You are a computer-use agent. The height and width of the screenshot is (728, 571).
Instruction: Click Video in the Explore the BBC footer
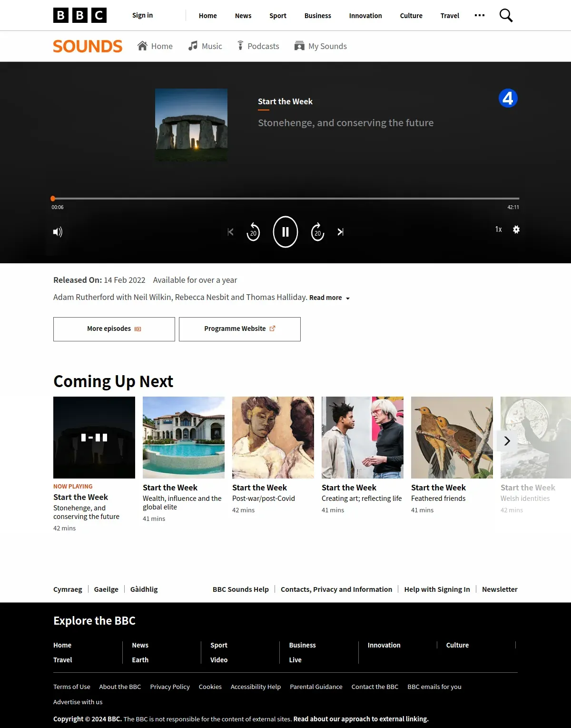point(219,660)
